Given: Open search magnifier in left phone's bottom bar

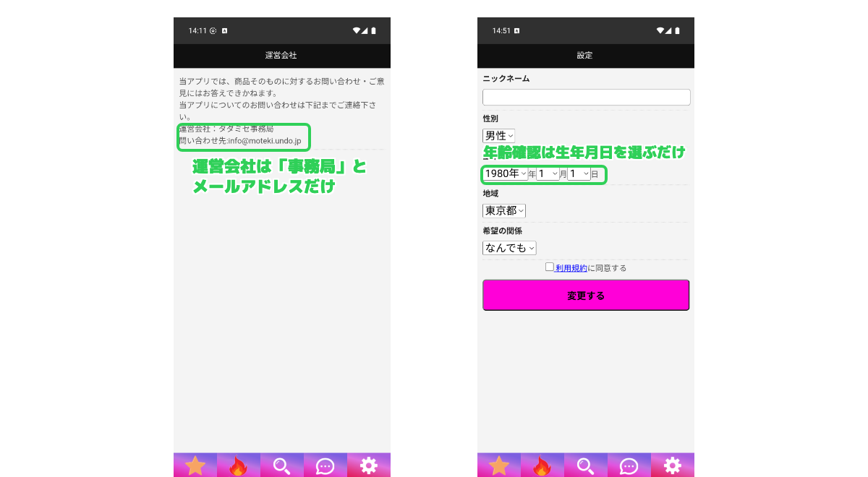Looking at the screenshot, I should pos(282,466).
